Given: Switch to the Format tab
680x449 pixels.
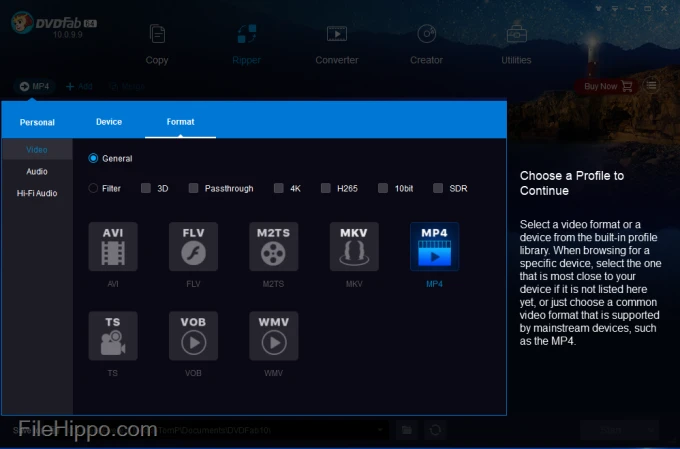Looking at the screenshot, I should (180, 122).
